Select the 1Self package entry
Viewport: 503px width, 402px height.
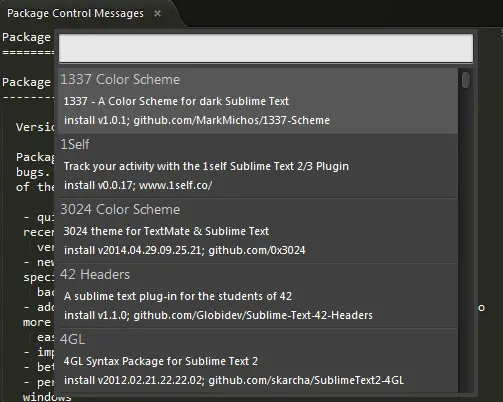(x=258, y=166)
